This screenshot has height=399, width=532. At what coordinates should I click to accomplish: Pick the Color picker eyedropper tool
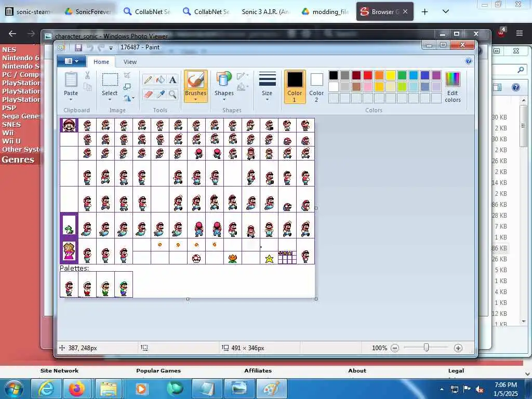(x=161, y=94)
